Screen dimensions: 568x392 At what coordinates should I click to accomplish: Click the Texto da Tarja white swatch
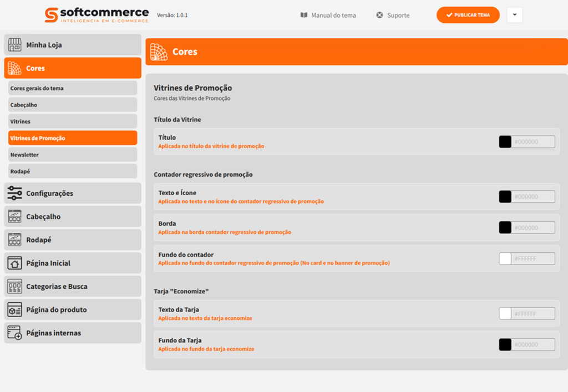(505, 313)
